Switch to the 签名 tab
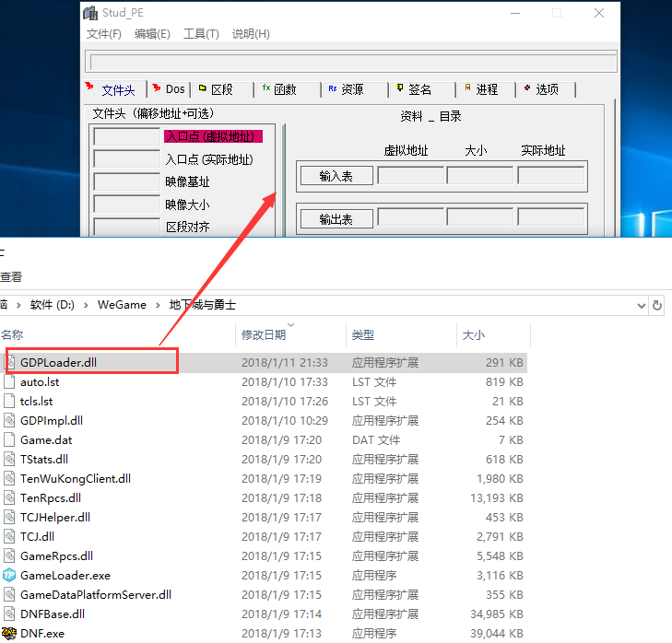Viewport: 672px width, 643px height. (419, 89)
